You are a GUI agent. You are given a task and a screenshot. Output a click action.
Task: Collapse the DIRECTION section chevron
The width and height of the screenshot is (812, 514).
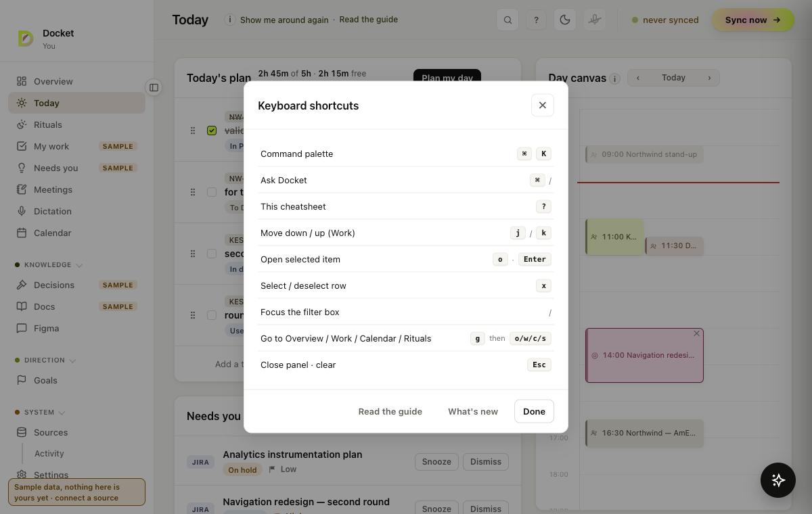point(73,360)
